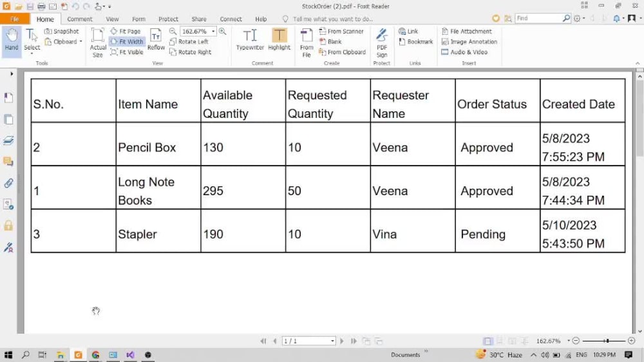The height and width of the screenshot is (362, 644).
Task: Switch to the Comment tab
Action: [x=80, y=19]
